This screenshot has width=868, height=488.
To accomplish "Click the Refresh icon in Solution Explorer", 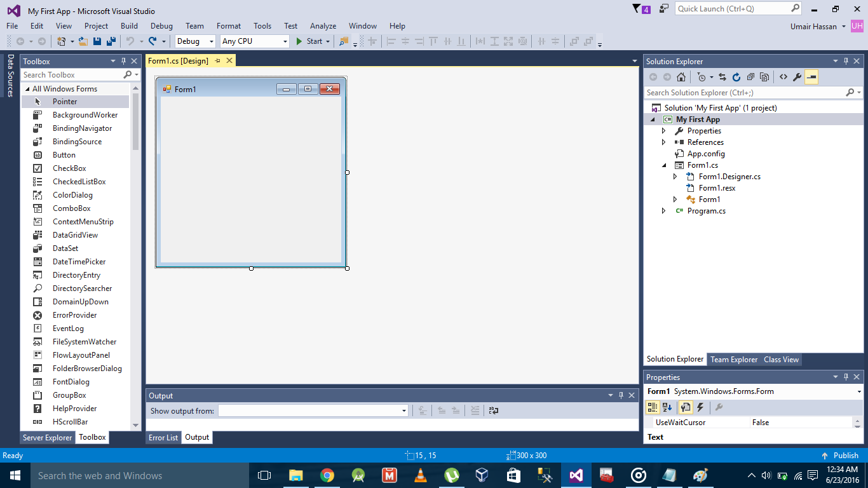I will click(736, 77).
